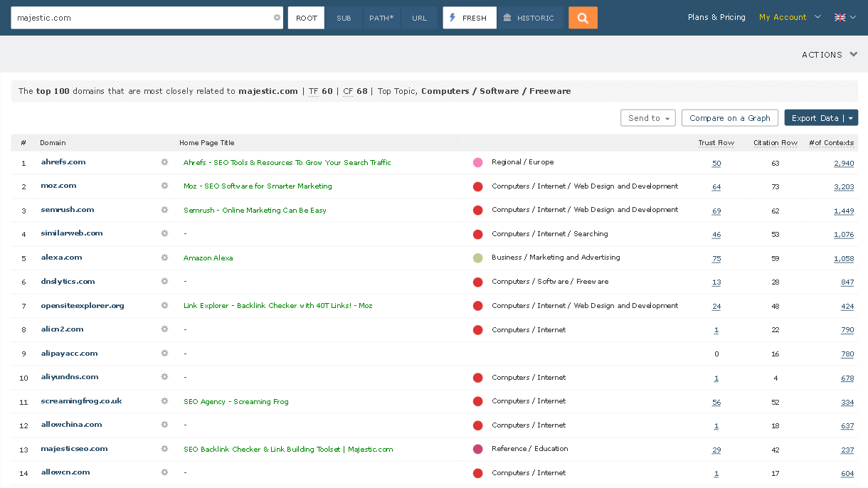
Task: Click the red topic dot beside moz.com
Action: point(477,186)
